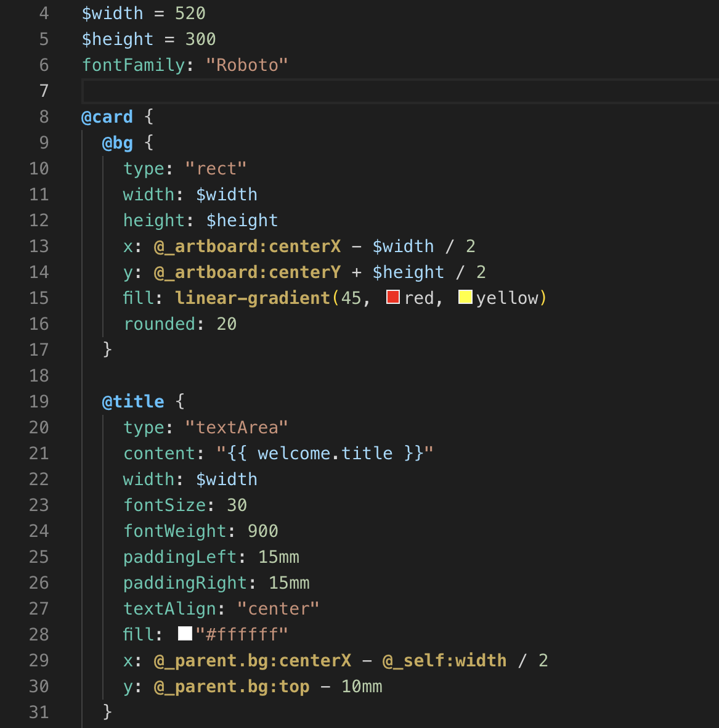Click the fontSize: 30 property

point(185,505)
